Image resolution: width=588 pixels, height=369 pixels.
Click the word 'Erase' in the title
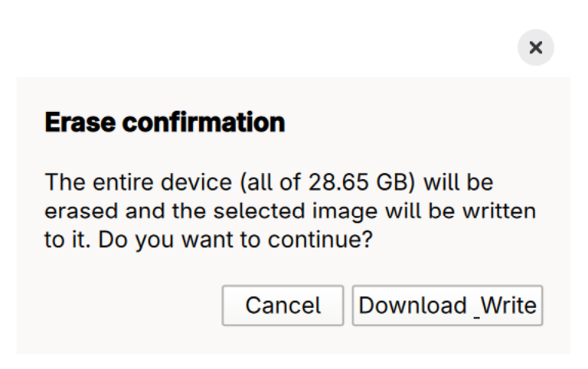pyautogui.click(x=80, y=122)
